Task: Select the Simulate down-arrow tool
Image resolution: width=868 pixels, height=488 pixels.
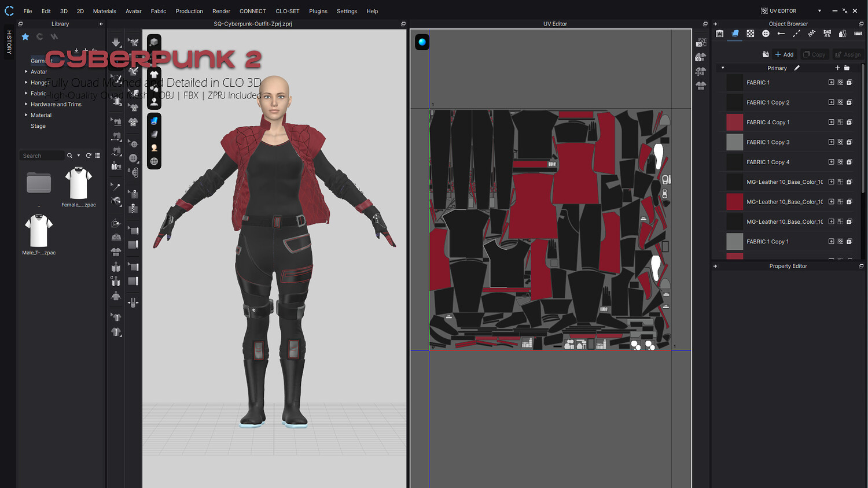Action: pyautogui.click(x=116, y=43)
